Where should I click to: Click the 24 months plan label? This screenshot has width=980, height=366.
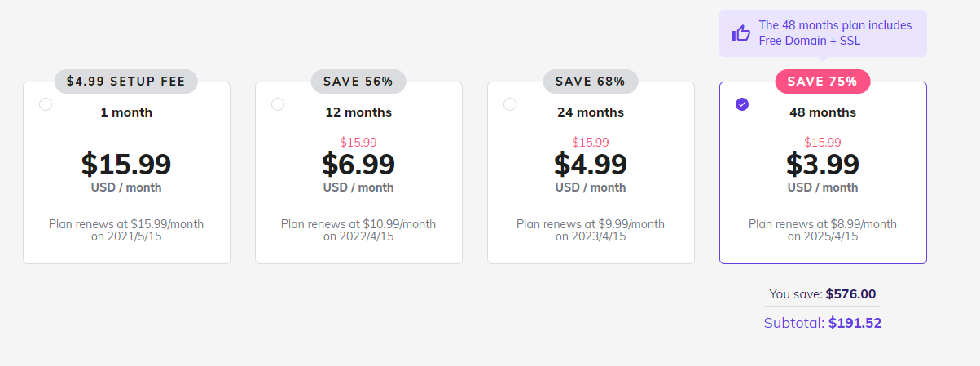[591, 112]
